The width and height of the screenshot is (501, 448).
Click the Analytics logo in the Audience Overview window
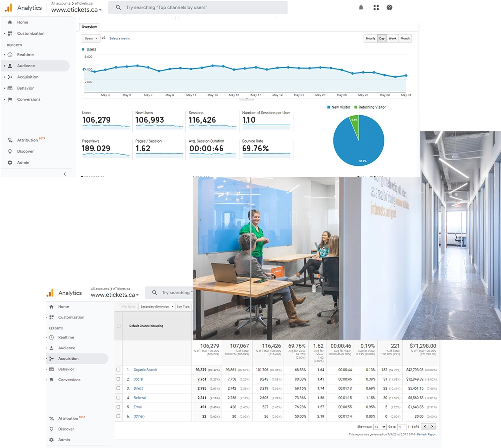tap(9, 8)
